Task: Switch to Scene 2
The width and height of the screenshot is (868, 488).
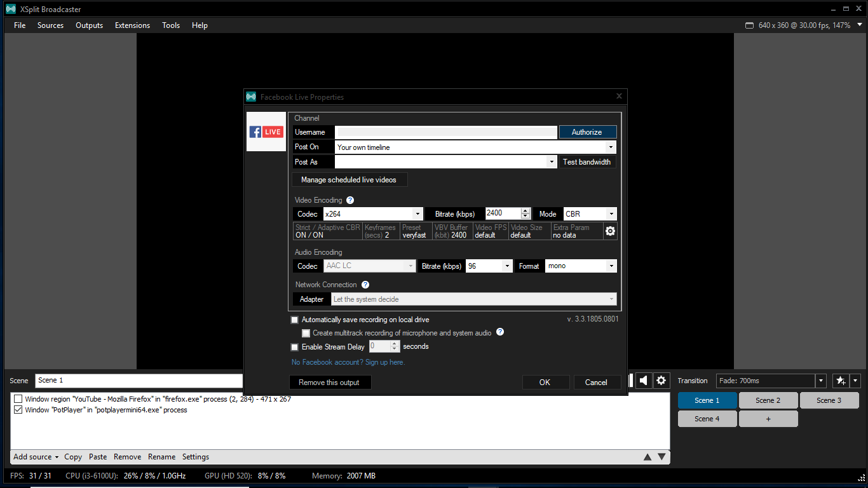Action: tap(768, 400)
